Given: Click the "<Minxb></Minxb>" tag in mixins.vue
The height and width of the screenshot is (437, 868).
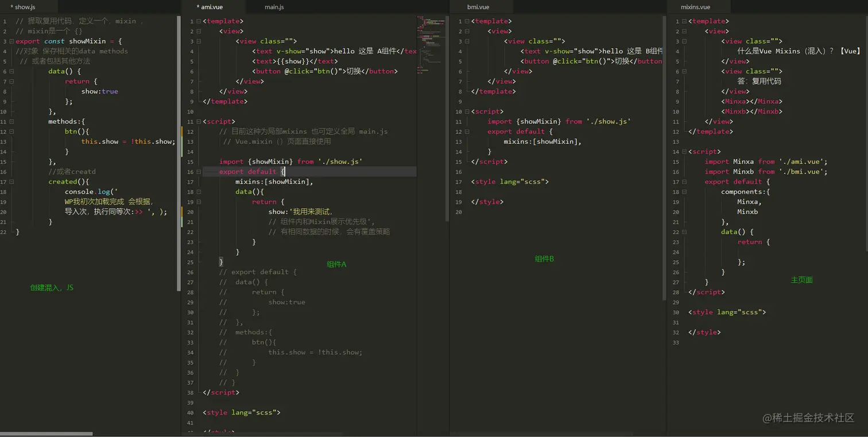Looking at the screenshot, I should pyautogui.click(x=751, y=111).
